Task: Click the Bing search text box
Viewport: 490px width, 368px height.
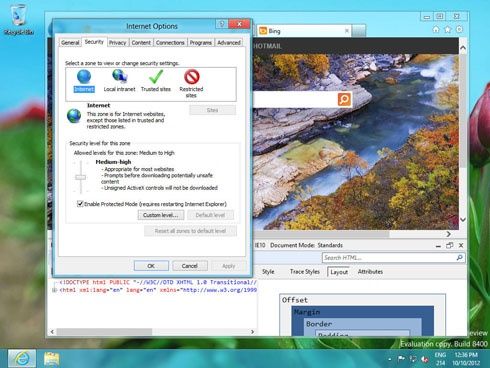Action: pyautogui.click(x=295, y=99)
